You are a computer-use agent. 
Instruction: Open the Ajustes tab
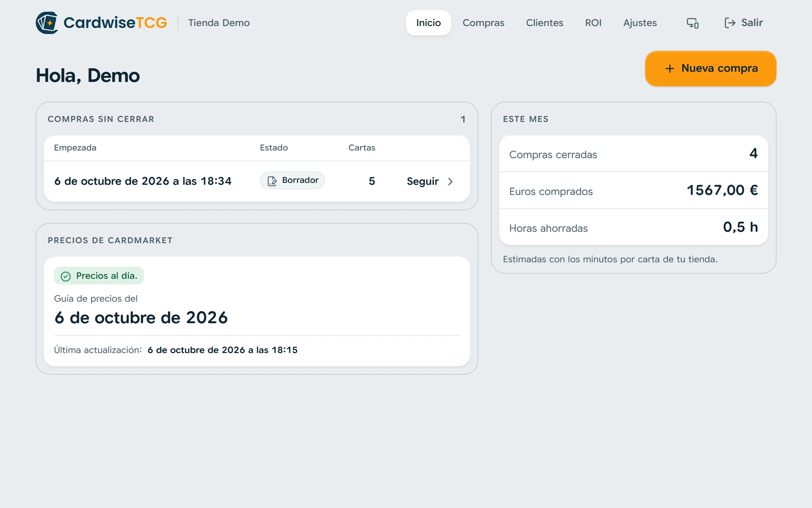pyautogui.click(x=639, y=23)
